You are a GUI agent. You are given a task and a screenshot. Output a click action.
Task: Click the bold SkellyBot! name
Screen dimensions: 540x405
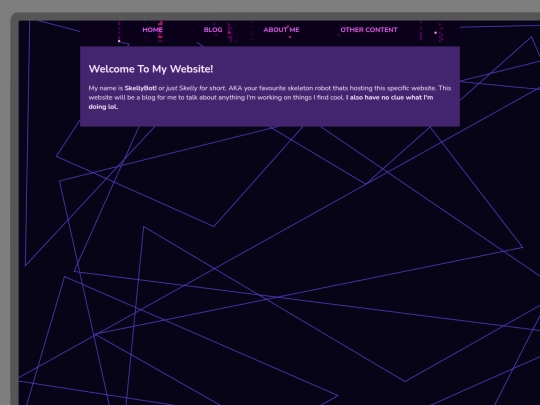coord(141,88)
